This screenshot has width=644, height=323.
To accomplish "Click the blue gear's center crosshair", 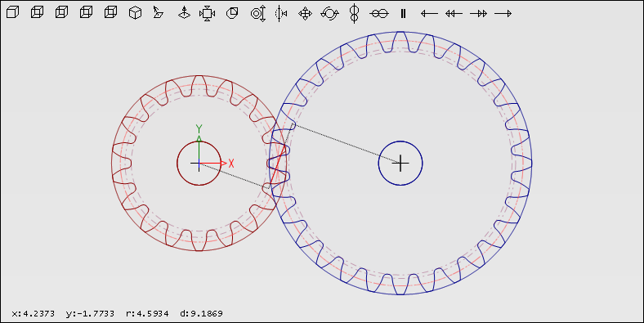I will 400,164.
